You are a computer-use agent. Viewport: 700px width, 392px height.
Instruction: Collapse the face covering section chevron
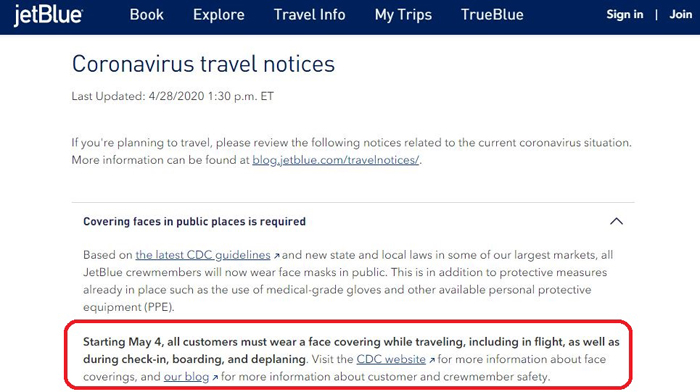pyautogui.click(x=616, y=221)
